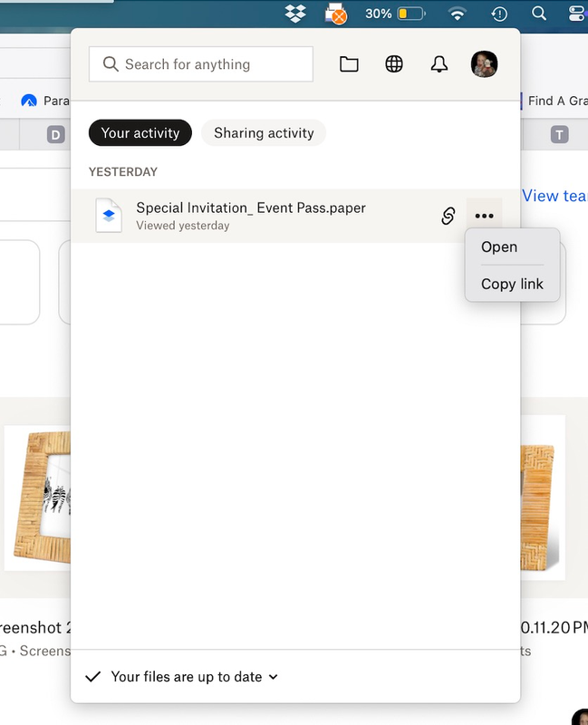
Task: Open the right rattan frame thumbnail
Action: click(x=543, y=498)
